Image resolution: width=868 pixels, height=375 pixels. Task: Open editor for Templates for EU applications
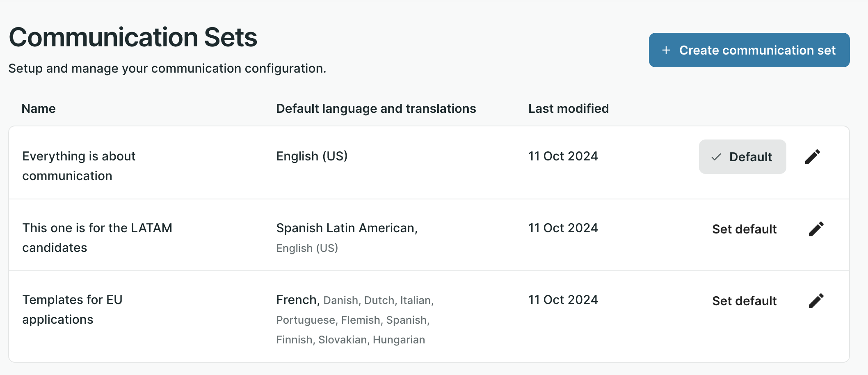(x=816, y=301)
